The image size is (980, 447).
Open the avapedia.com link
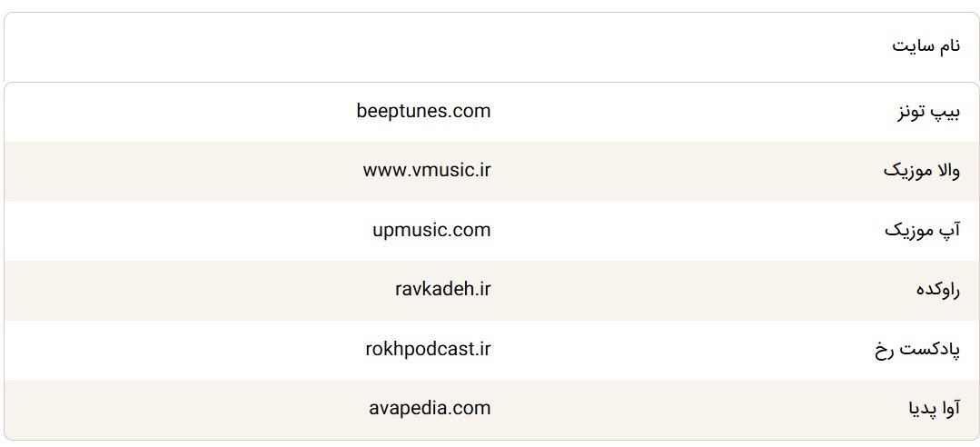coord(430,408)
